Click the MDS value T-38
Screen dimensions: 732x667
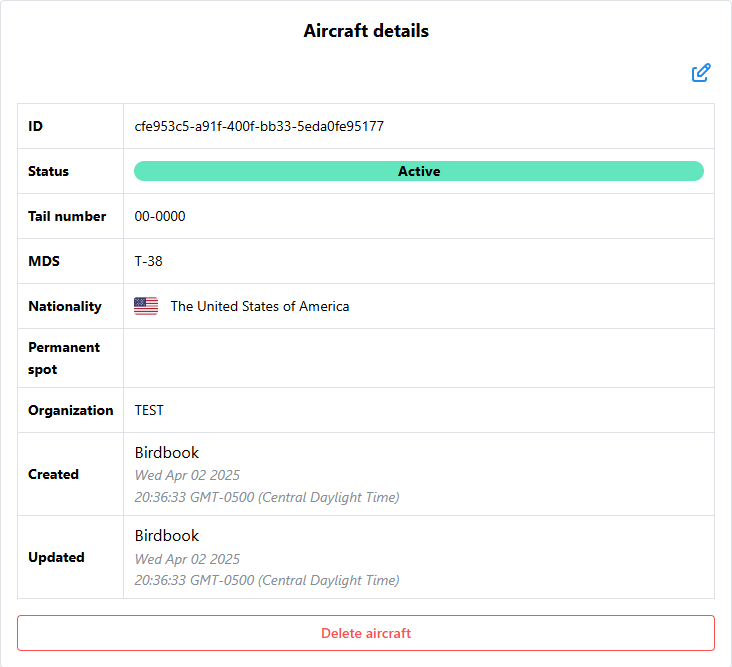[x=149, y=261]
